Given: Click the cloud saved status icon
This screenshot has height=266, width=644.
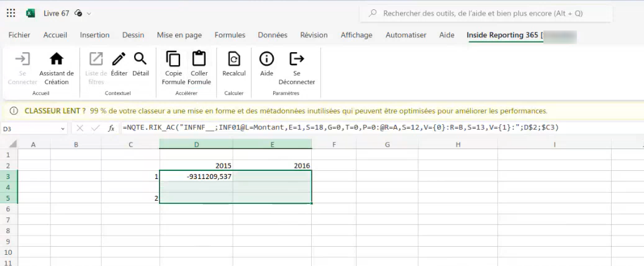Looking at the screenshot, I should tap(78, 13).
